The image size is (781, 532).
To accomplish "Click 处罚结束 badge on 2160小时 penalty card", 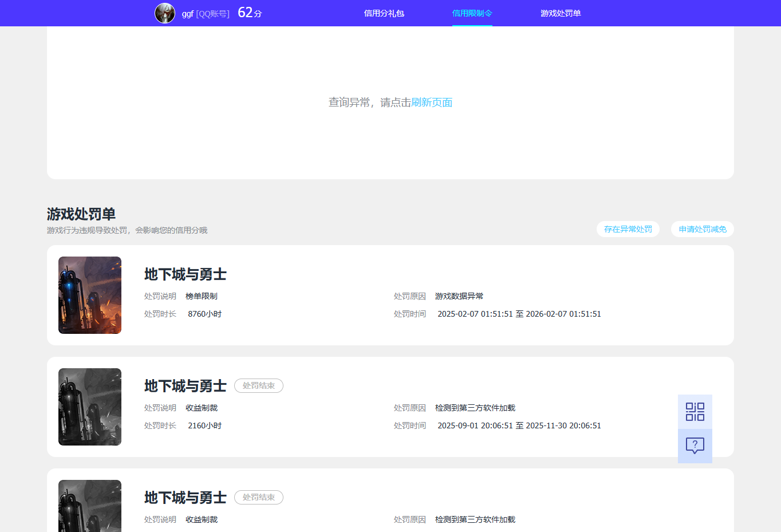I will click(x=259, y=386).
